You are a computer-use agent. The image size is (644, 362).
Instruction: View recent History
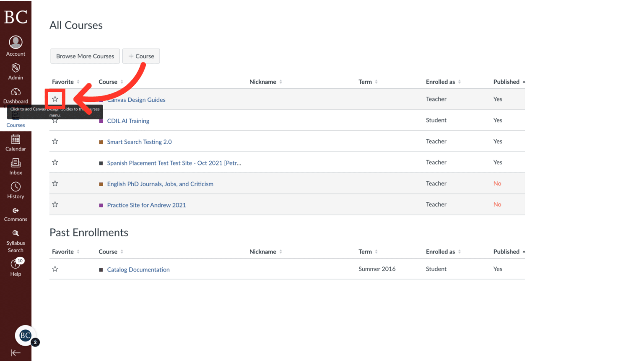[16, 190]
